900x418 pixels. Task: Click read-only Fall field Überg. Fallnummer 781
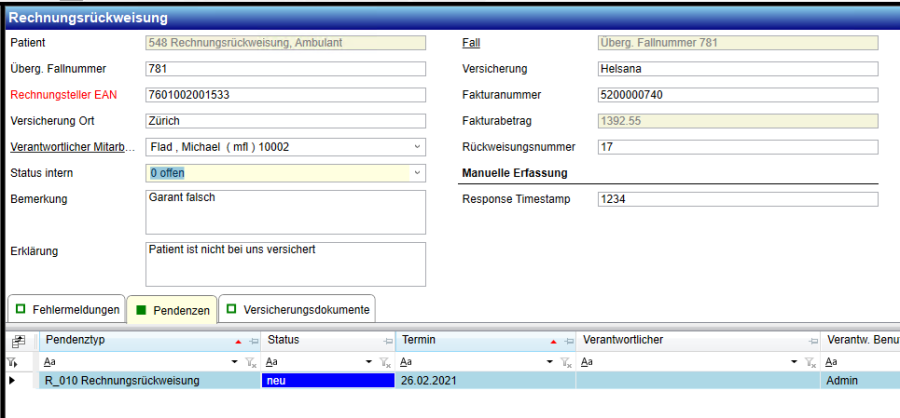(x=738, y=42)
